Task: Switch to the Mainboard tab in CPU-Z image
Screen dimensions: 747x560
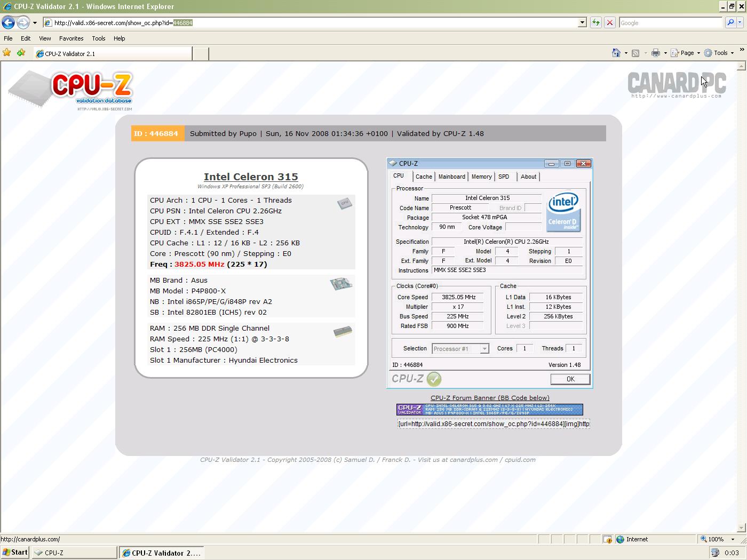Action: pyautogui.click(x=451, y=177)
